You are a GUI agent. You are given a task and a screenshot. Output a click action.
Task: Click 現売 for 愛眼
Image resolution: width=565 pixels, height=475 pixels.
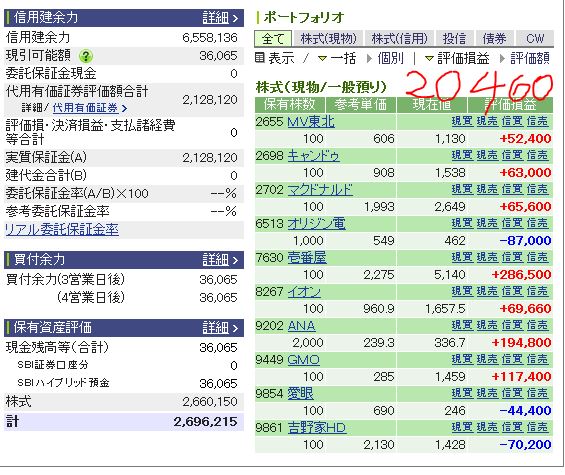pyautogui.click(x=487, y=393)
